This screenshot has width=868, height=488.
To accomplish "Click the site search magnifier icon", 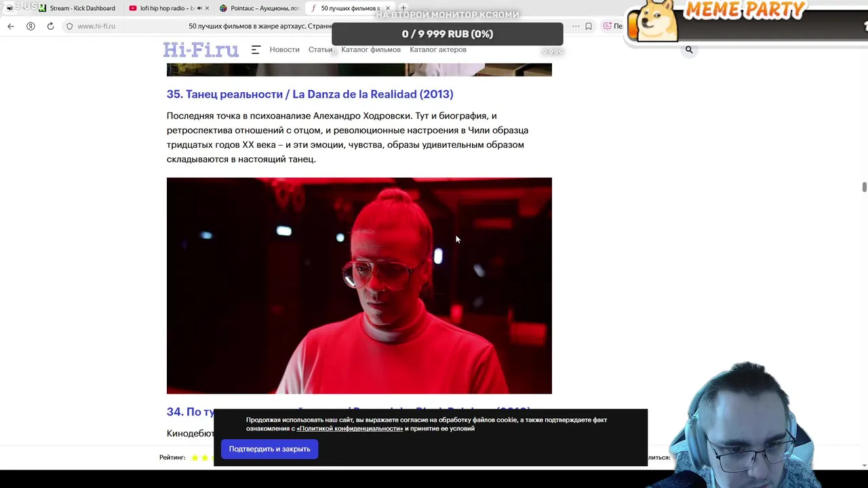I will [x=689, y=49].
